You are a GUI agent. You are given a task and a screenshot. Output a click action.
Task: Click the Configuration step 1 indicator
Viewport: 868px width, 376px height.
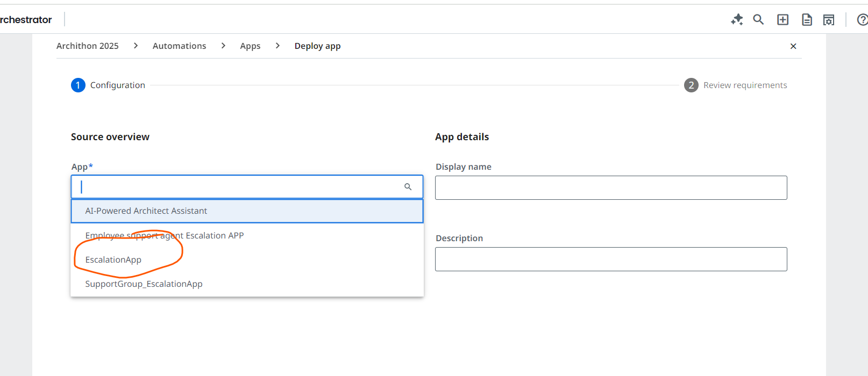[78, 85]
